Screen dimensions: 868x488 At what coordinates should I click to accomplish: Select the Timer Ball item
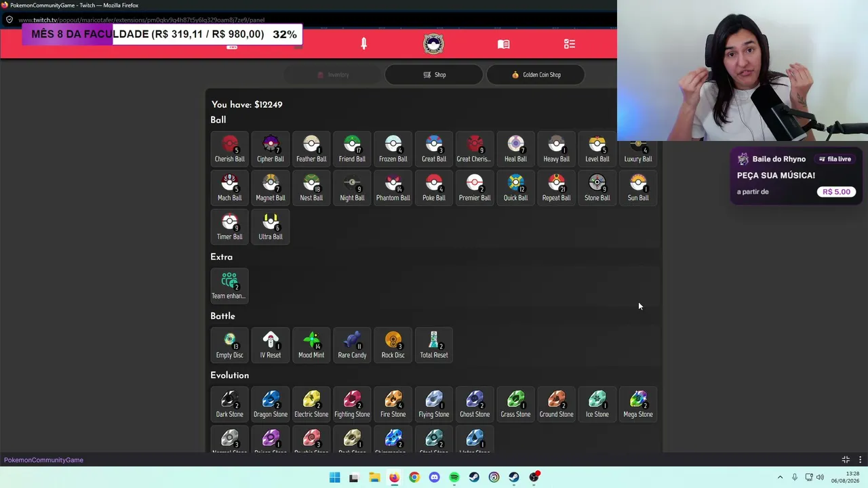click(230, 226)
